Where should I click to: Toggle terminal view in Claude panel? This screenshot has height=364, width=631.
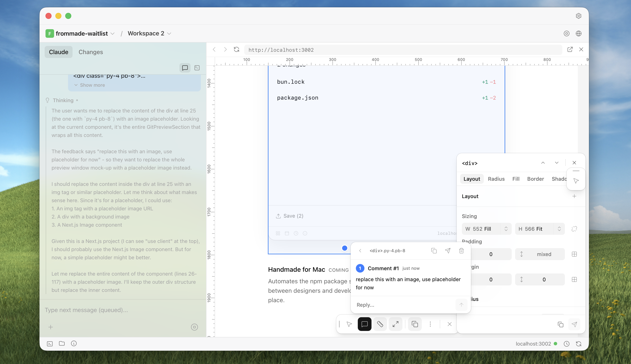coord(197,68)
